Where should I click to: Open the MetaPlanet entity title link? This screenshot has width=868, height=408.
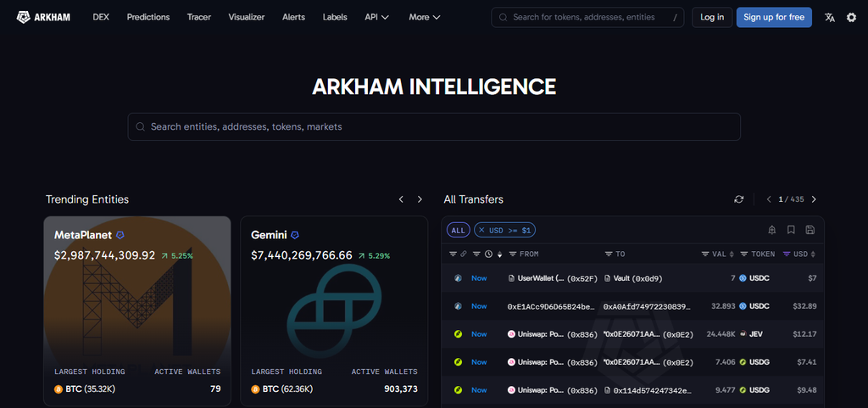pyautogui.click(x=83, y=235)
